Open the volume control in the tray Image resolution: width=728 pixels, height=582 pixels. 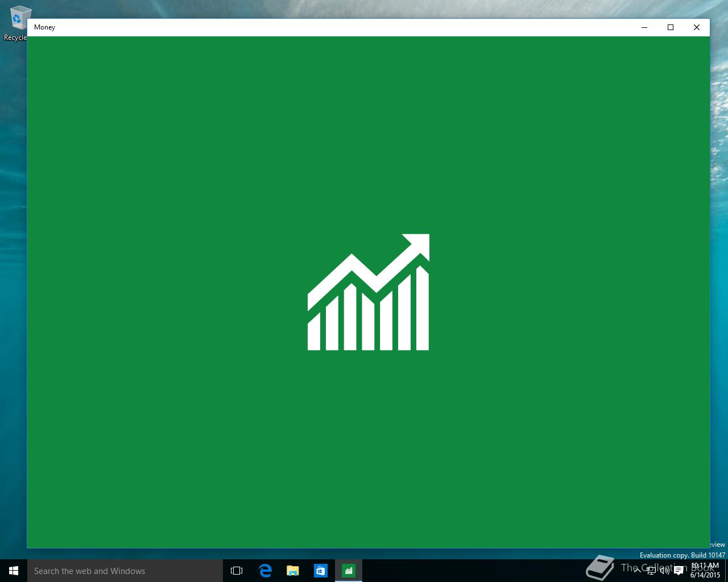(664, 571)
